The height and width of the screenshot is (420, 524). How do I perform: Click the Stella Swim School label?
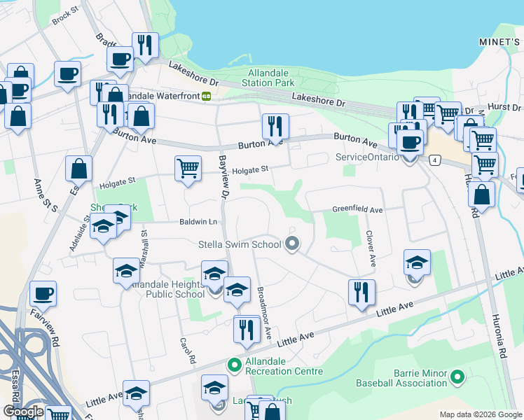pyautogui.click(x=240, y=244)
